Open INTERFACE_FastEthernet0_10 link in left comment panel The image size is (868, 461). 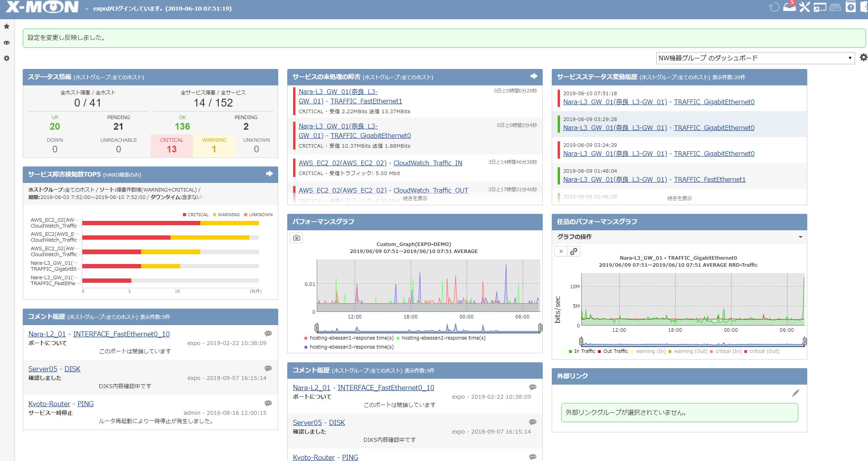[121, 334]
